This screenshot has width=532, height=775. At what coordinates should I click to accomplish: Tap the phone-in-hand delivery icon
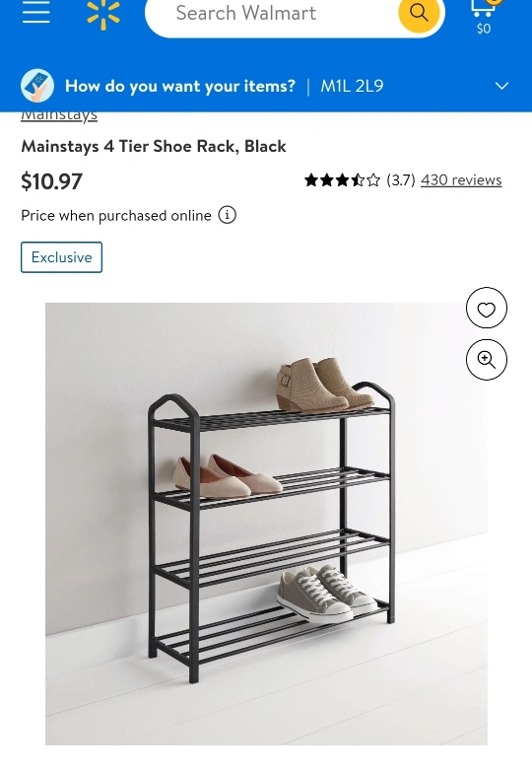click(x=37, y=86)
